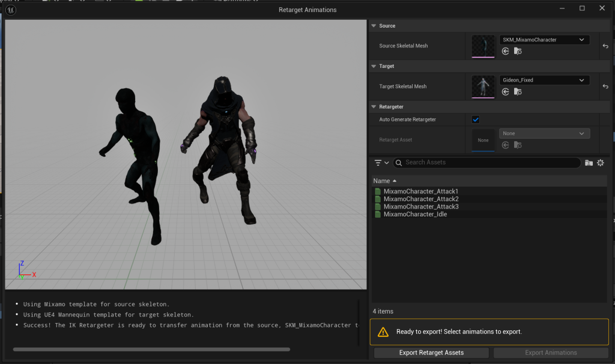
Task: Minimize the Retarget Animations window
Action: 562,8
